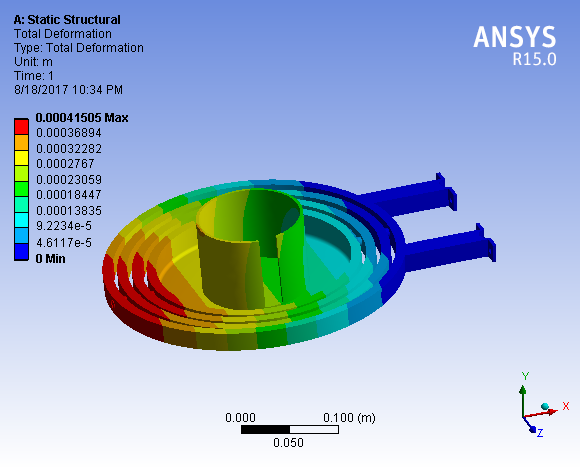The height and width of the screenshot is (467, 580).
Task: Click the yellow legend color band
Action: tap(21, 158)
